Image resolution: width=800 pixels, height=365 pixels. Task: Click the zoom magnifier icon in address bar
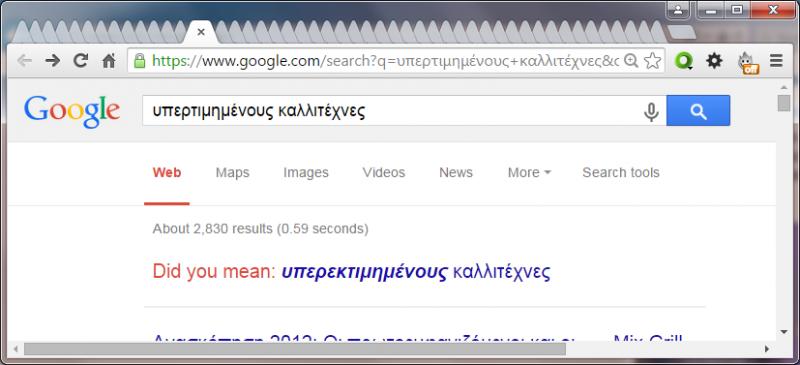(631, 61)
